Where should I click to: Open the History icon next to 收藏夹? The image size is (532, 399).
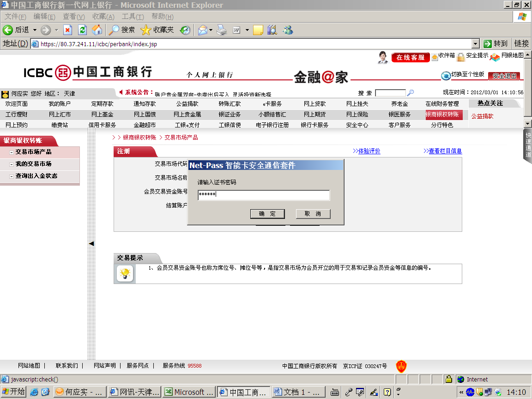185,30
